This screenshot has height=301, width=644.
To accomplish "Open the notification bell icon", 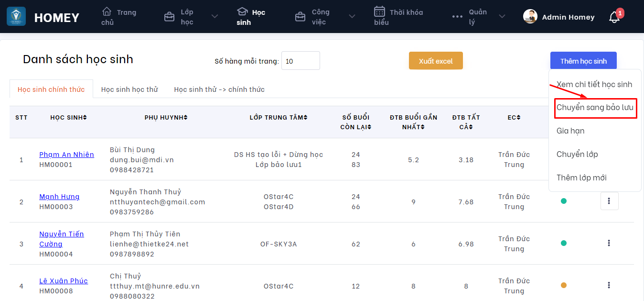I will point(614,17).
